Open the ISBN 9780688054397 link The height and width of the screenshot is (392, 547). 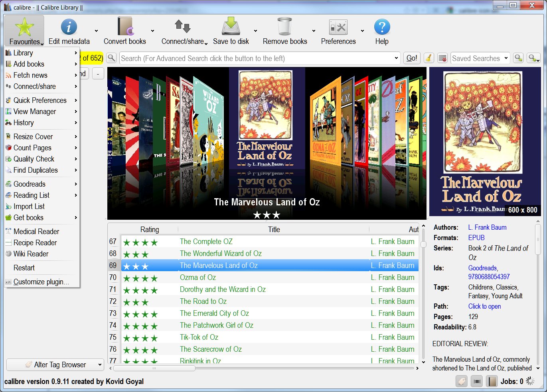489,277
